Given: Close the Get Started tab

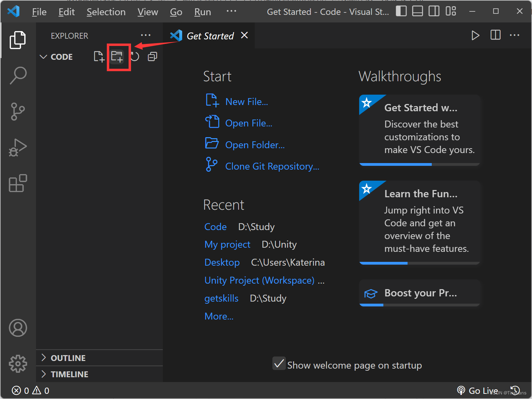Looking at the screenshot, I should [244, 35].
